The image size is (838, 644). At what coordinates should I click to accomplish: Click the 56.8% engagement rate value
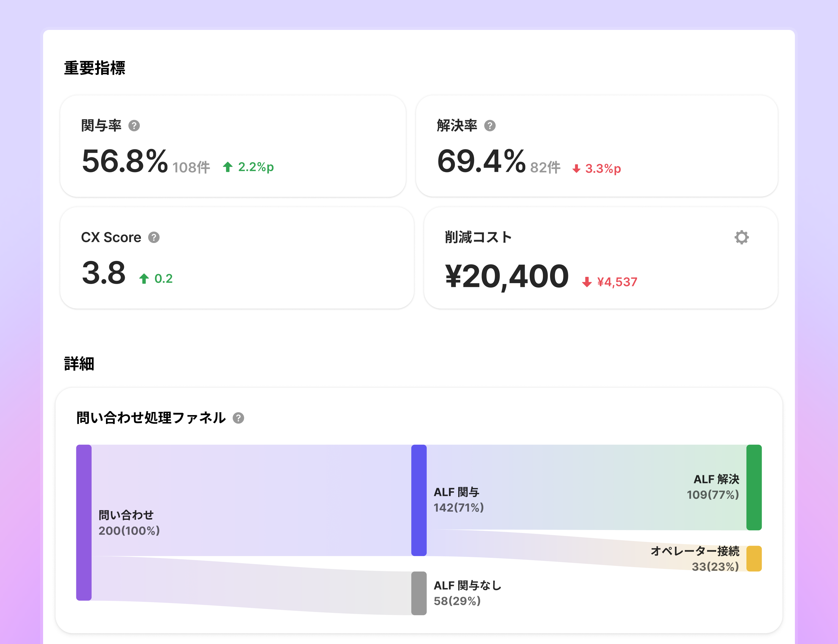click(125, 161)
